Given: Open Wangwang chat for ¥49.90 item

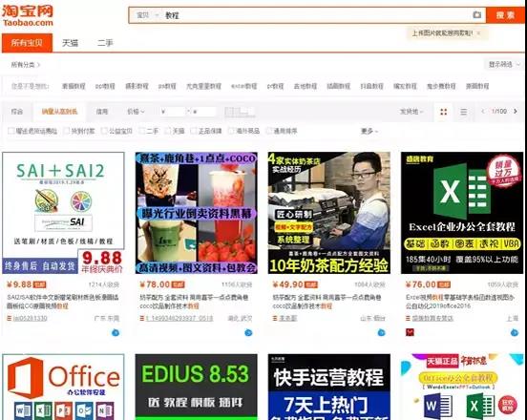Looking at the screenshot, I should (x=381, y=332).
